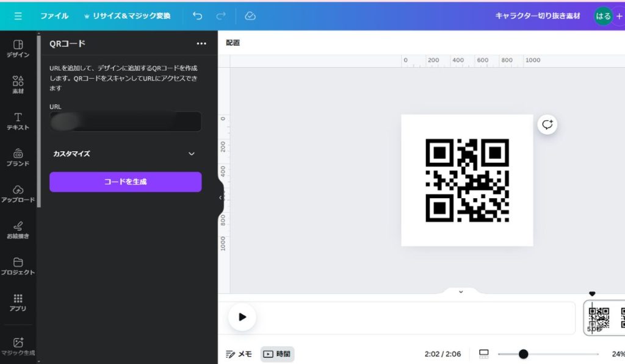The width and height of the screenshot is (625, 364).
Task: Select the テキスト text tool
Action: (x=18, y=121)
